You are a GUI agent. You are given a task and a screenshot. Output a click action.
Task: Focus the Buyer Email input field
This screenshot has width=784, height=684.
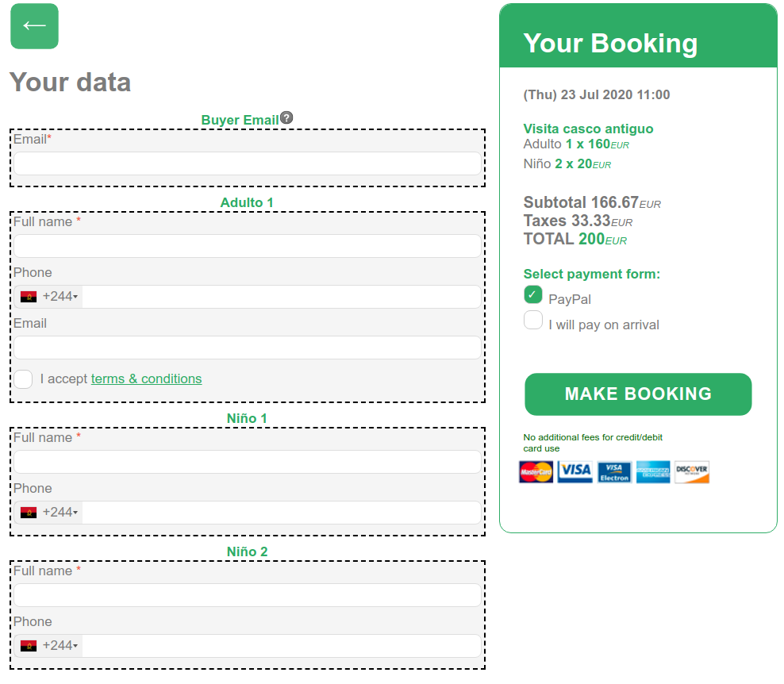click(247, 163)
